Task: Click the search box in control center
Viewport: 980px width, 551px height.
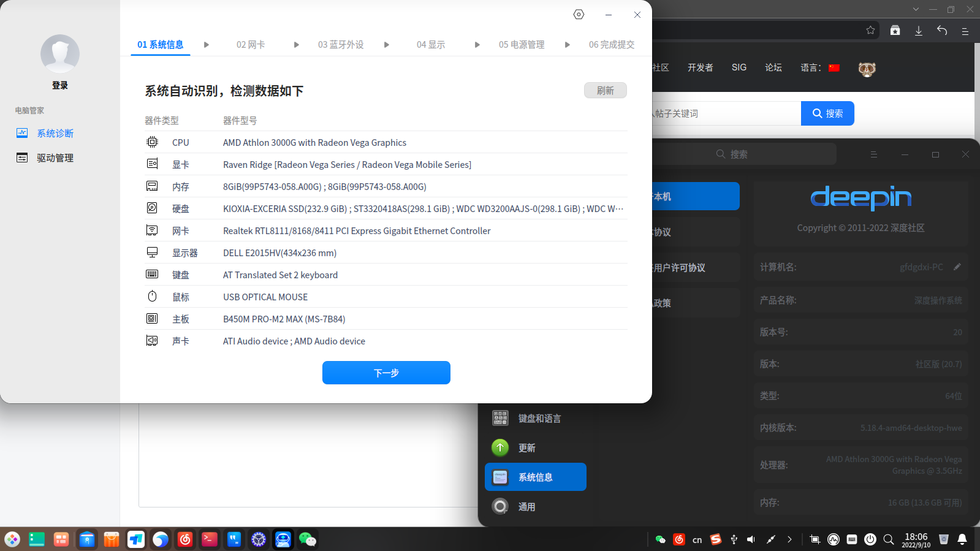Action: tap(745, 154)
